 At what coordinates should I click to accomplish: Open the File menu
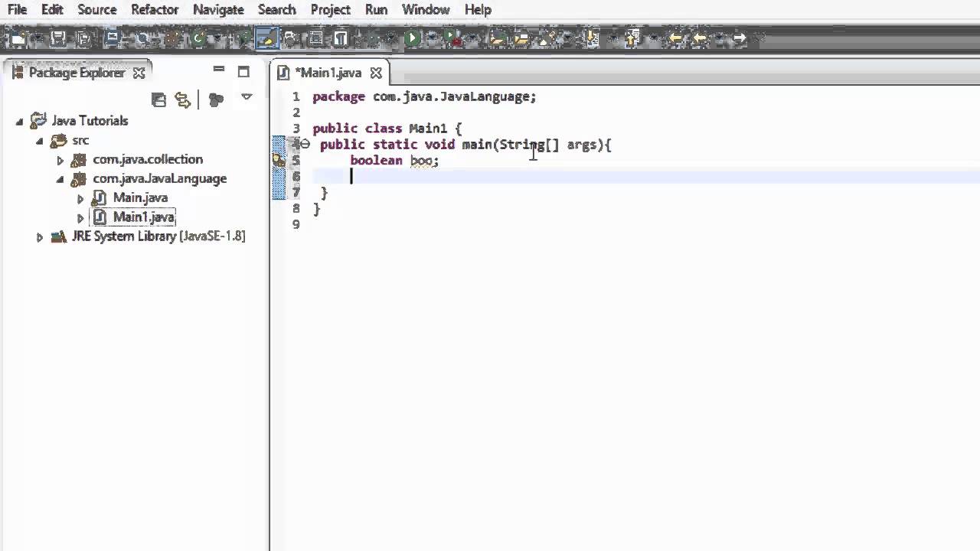pos(17,10)
